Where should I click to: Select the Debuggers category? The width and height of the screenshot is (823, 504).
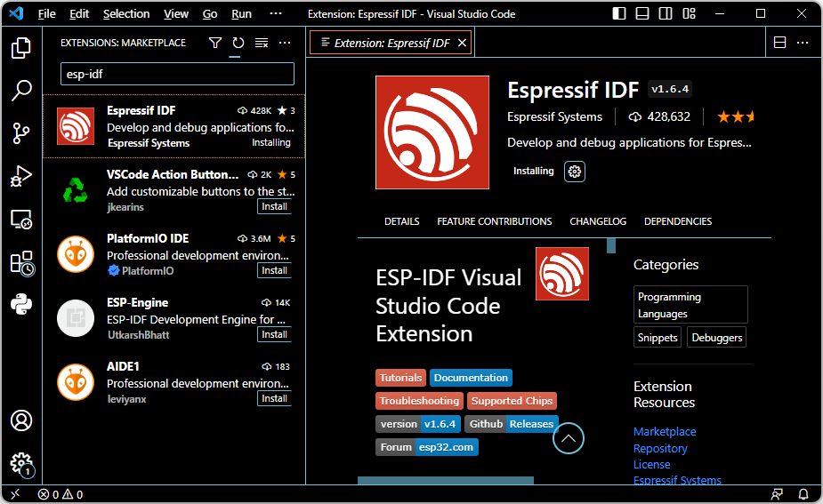[x=716, y=338]
